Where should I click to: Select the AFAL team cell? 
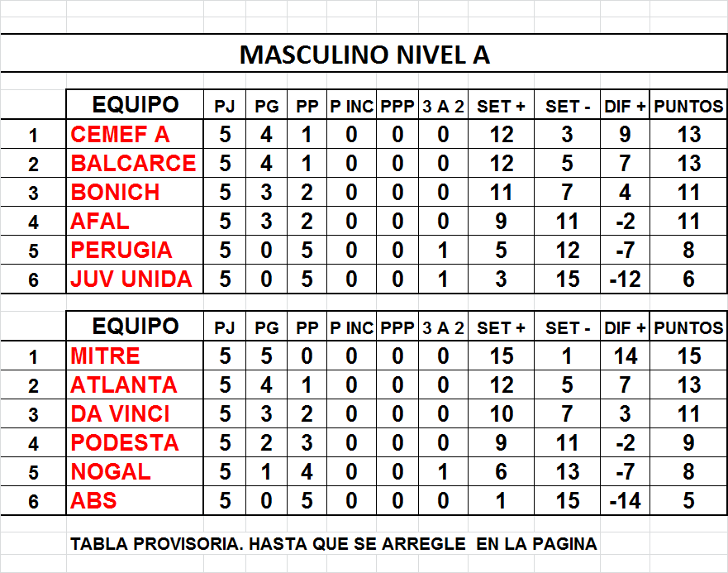(135, 222)
